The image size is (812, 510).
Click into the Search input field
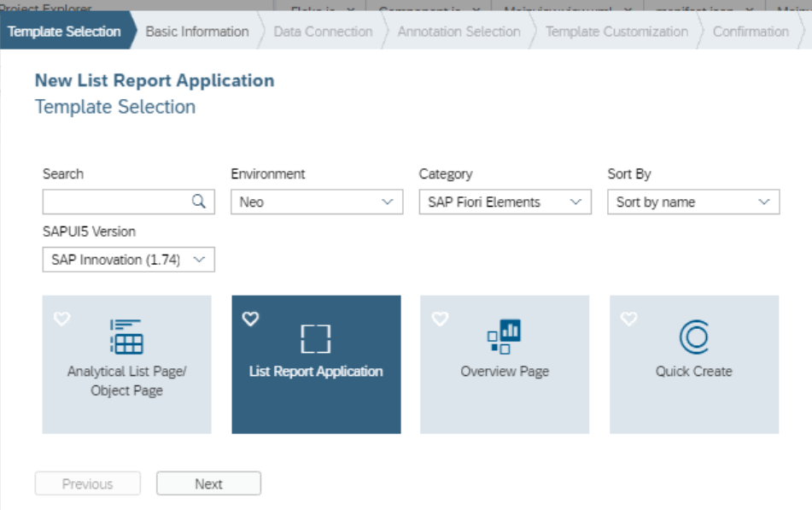(116, 202)
